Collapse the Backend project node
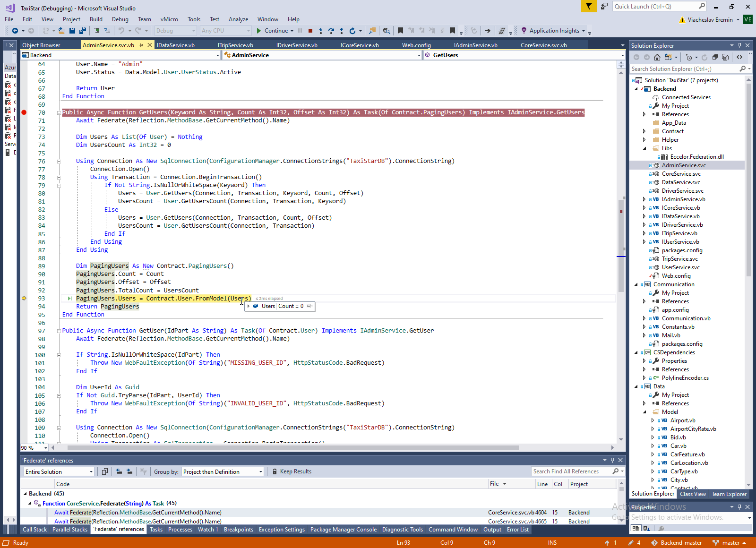 tap(636, 89)
